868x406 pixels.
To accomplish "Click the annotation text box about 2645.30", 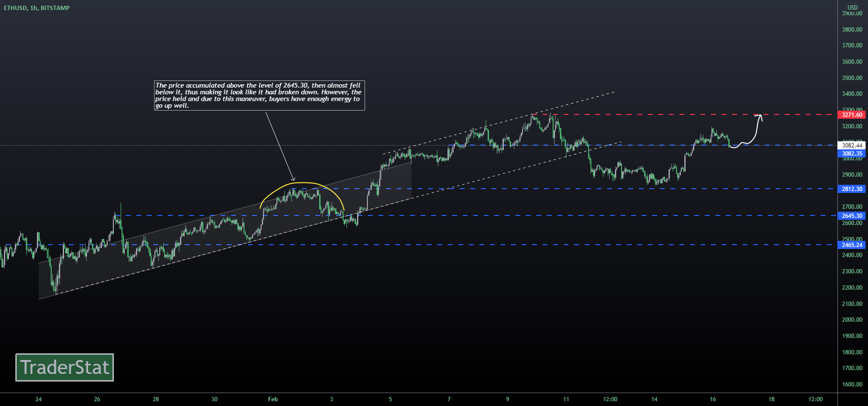I will pyautogui.click(x=259, y=95).
